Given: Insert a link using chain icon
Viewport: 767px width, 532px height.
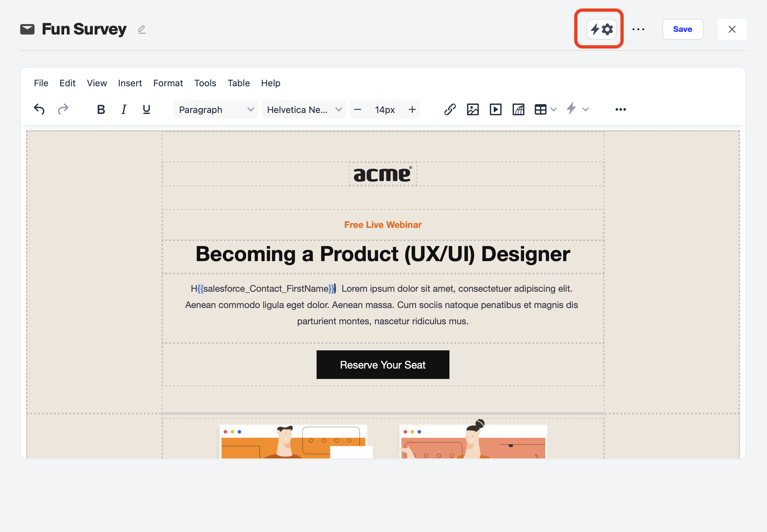Looking at the screenshot, I should (450, 109).
